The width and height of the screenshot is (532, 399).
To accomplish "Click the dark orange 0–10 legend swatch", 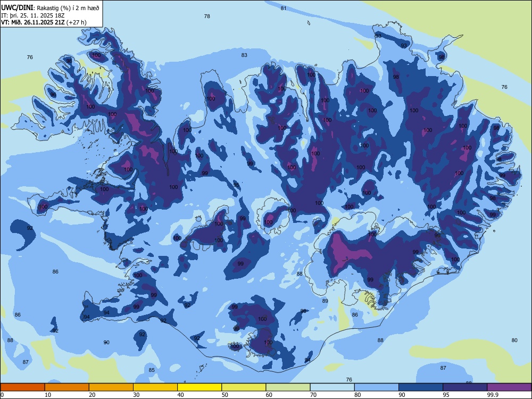I will [22, 387].
